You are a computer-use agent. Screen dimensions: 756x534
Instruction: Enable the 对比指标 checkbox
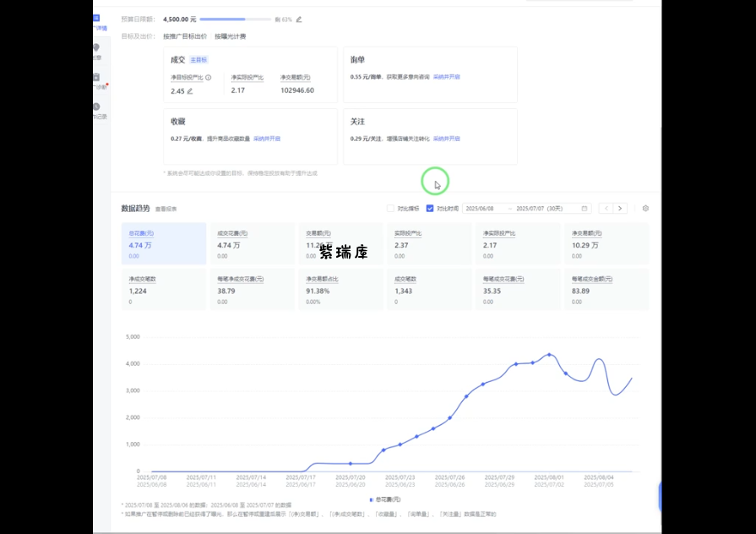390,208
